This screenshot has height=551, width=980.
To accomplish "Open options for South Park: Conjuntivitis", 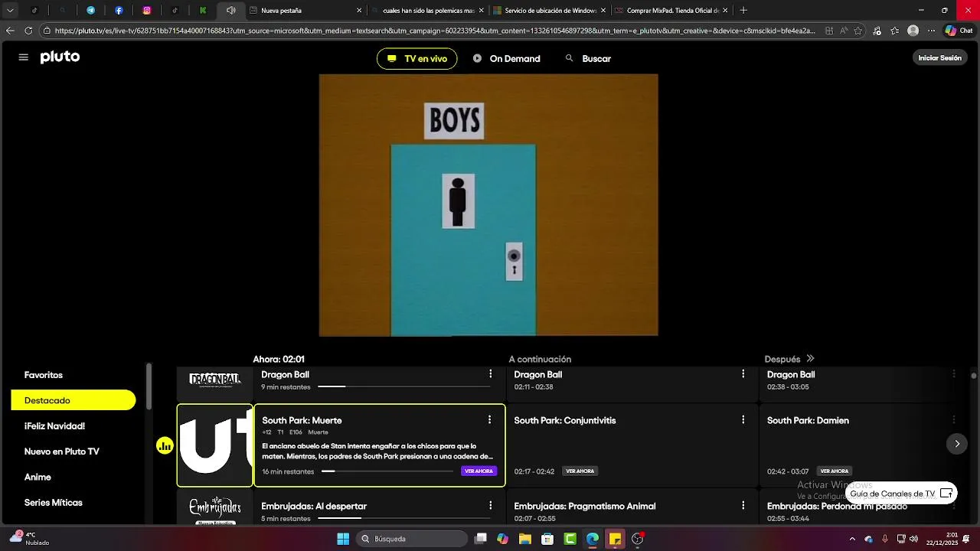I will (743, 420).
